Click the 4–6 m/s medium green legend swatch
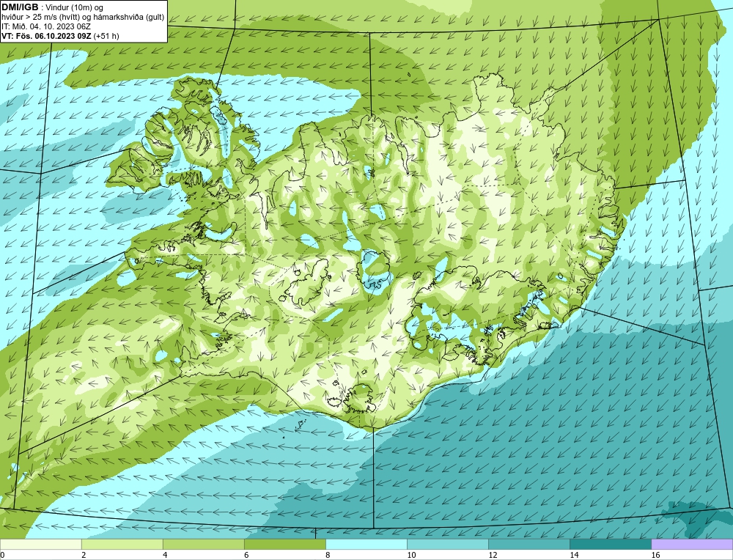 pyautogui.click(x=203, y=544)
